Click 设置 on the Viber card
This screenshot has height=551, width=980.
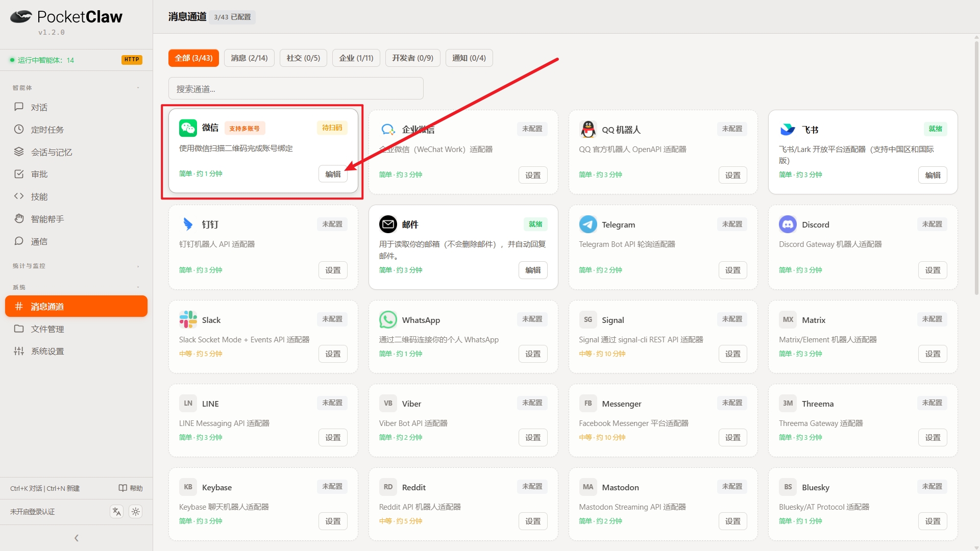(x=533, y=438)
